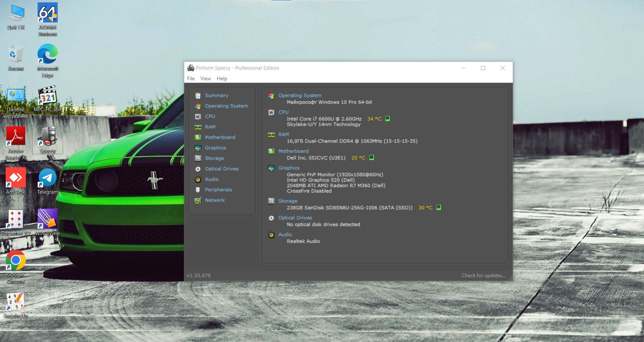This screenshot has width=644, height=342.
Task: Click the chip icon beside sidebar CPU
Action: [198, 117]
